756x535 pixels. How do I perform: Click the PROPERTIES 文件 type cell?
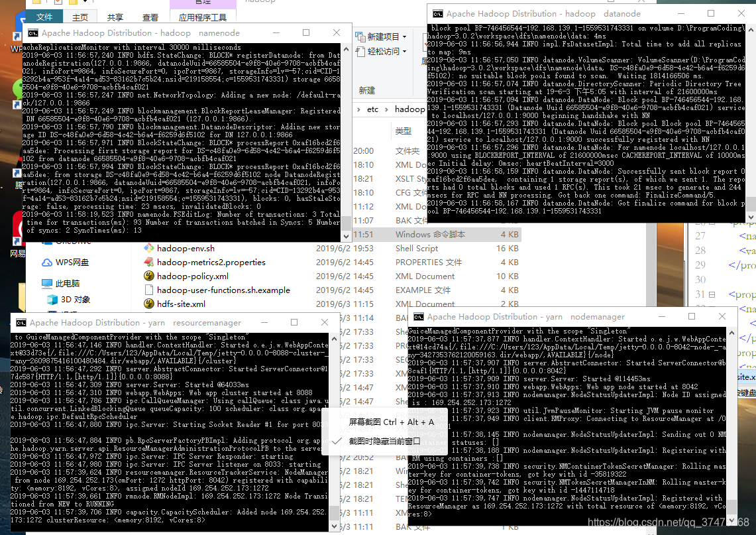pos(429,262)
